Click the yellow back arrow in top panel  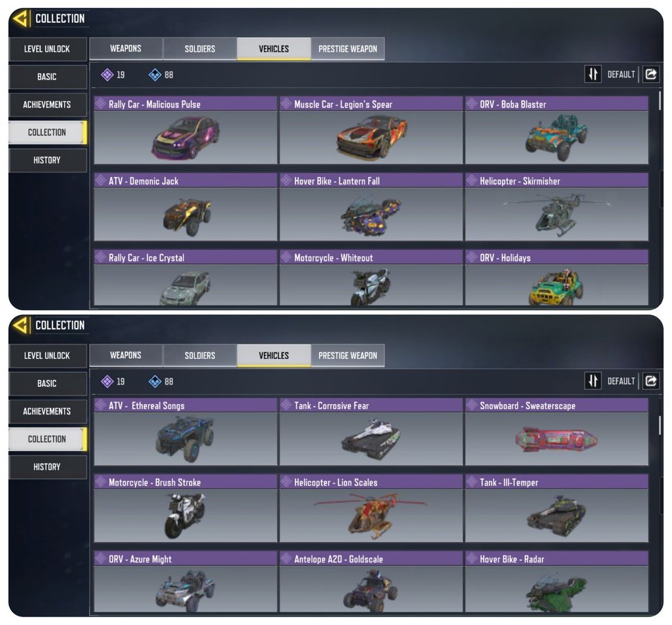[20, 18]
